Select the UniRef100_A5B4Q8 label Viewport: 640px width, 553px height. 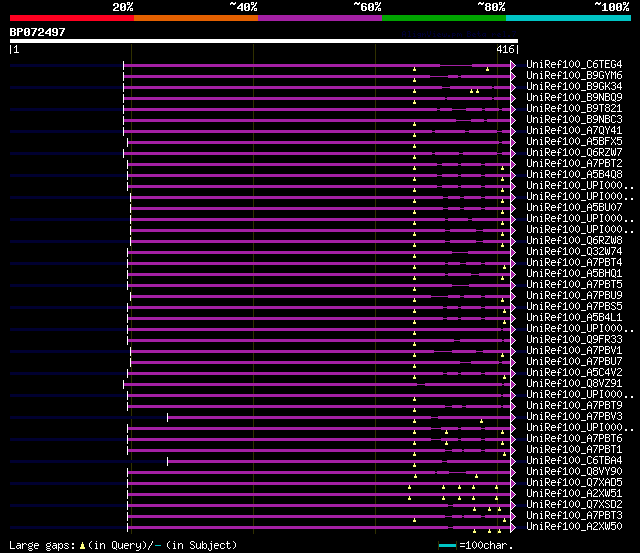(574, 175)
